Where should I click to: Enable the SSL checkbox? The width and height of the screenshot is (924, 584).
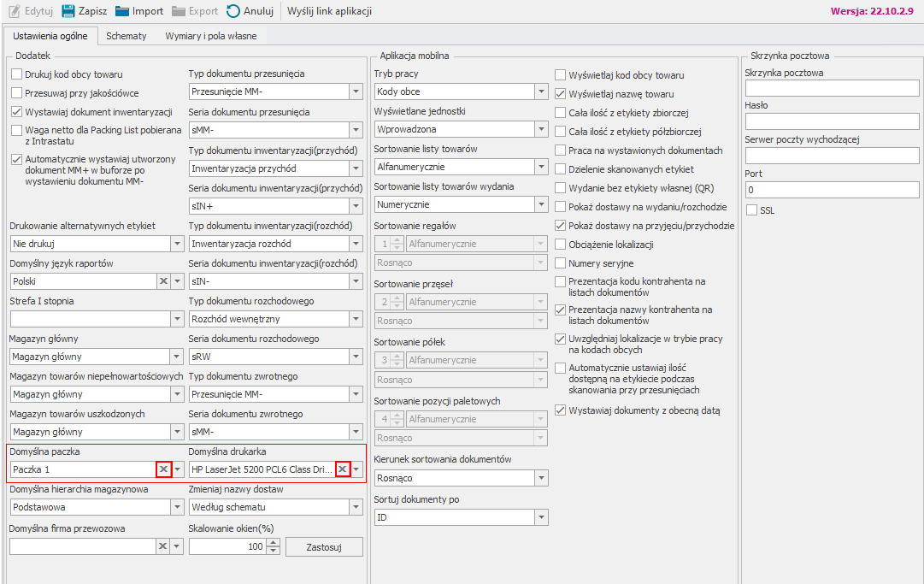(x=752, y=209)
